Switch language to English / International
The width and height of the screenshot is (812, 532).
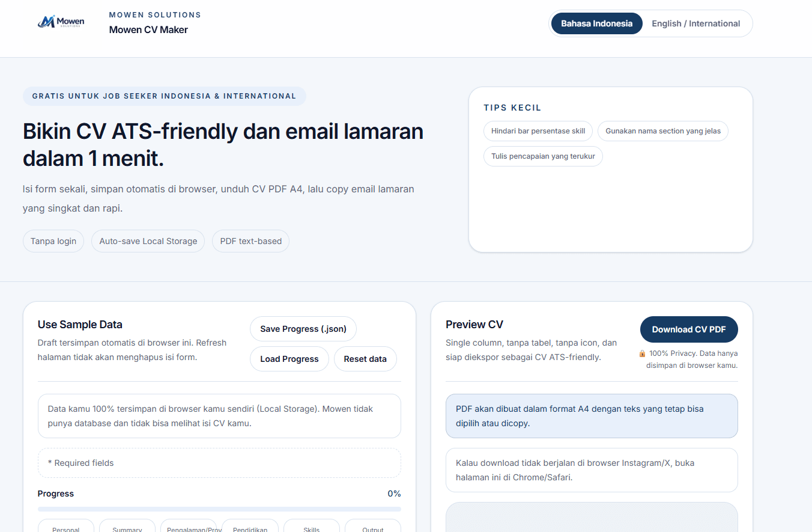(x=695, y=23)
